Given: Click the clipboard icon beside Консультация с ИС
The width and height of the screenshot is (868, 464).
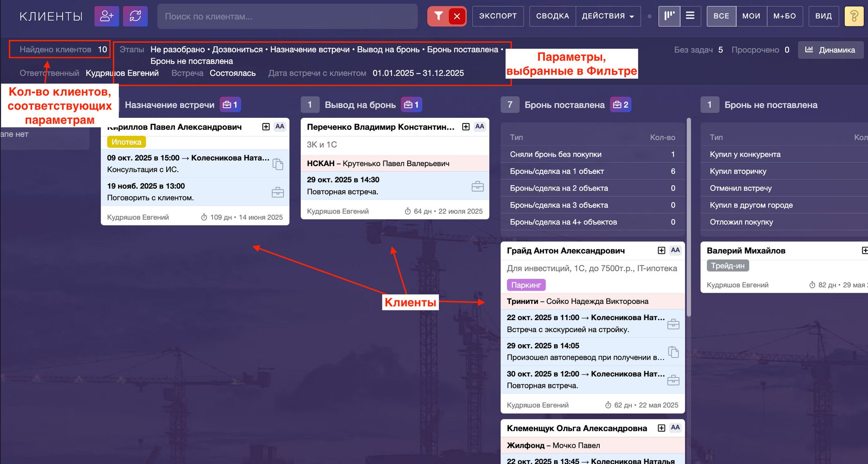Looking at the screenshot, I should point(278,164).
